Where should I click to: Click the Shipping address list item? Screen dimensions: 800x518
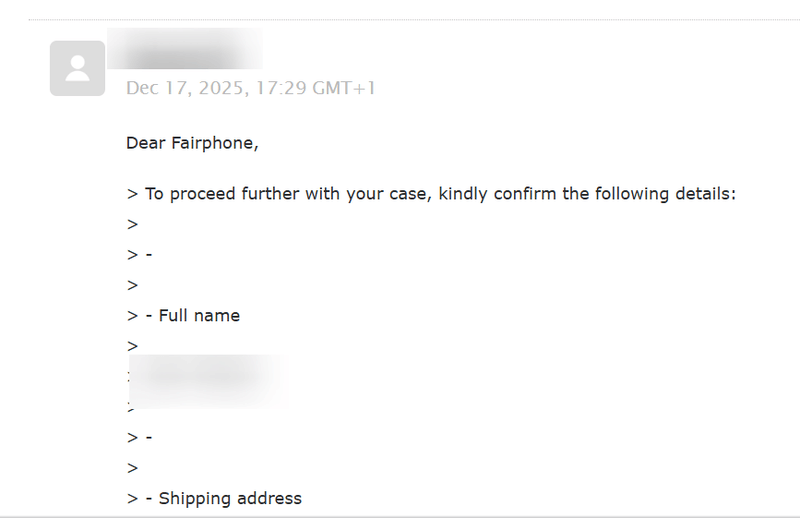pyautogui.click(x=230, y=498)
